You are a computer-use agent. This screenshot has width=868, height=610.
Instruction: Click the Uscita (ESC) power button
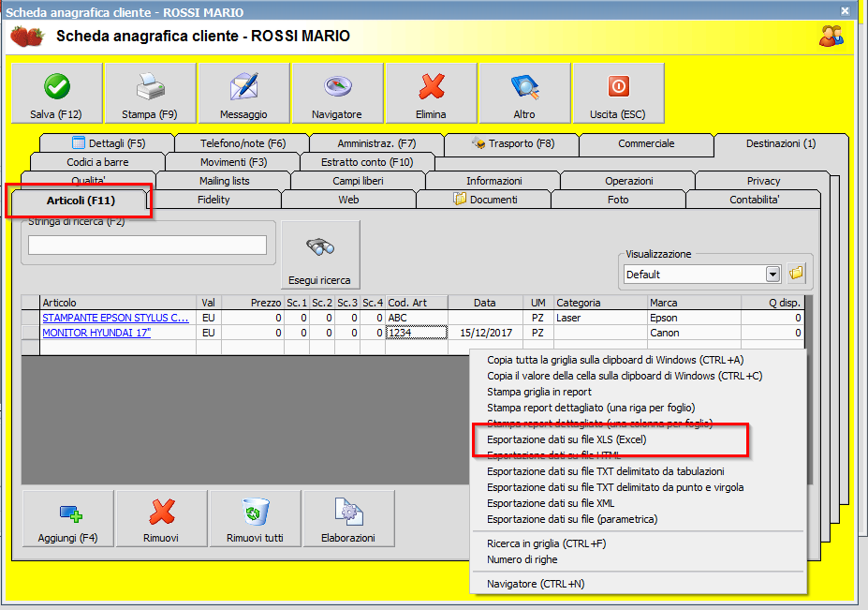tap(618, 93)
